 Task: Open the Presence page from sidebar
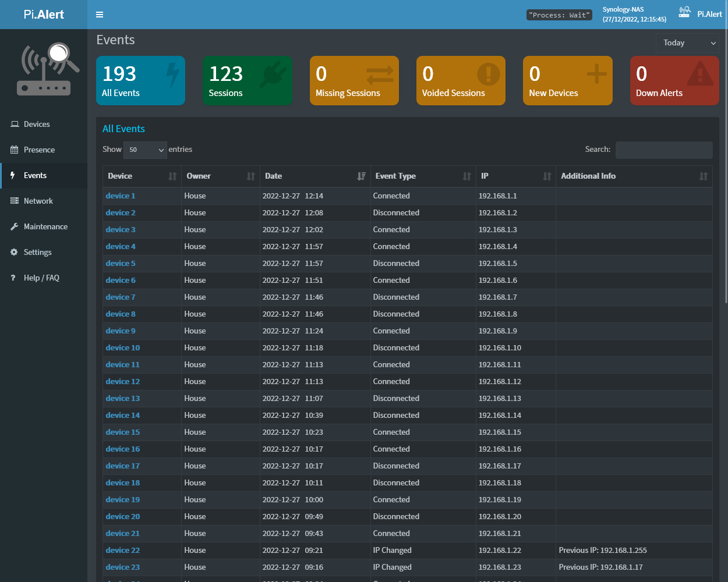tap(38, 150)
